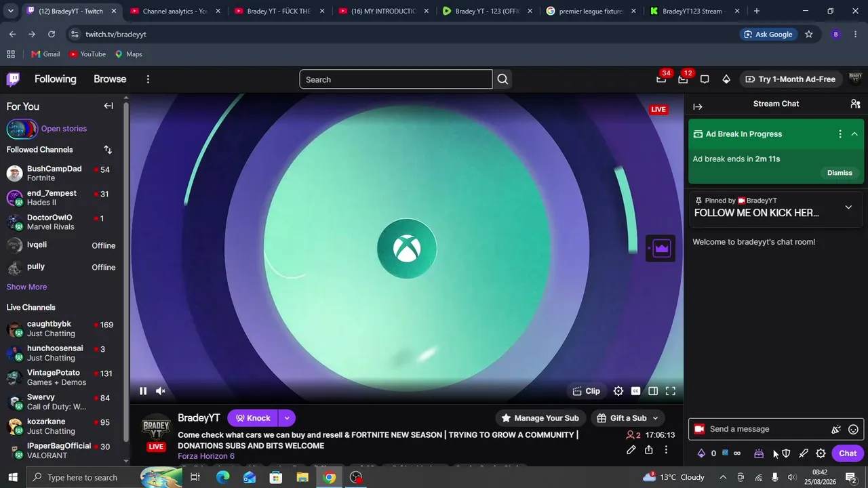Click the red camera chat identity badge

pos(699,429)
